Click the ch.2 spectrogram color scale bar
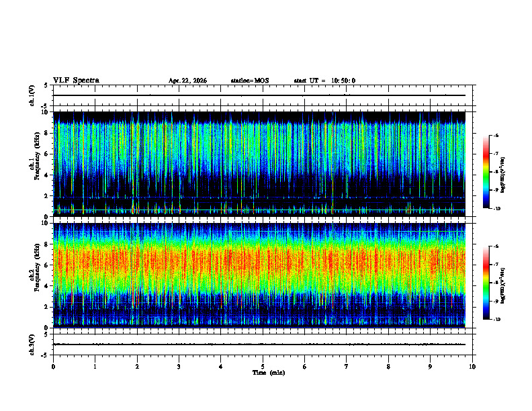This screenshot has height=411, width=532. click(486, 283)
